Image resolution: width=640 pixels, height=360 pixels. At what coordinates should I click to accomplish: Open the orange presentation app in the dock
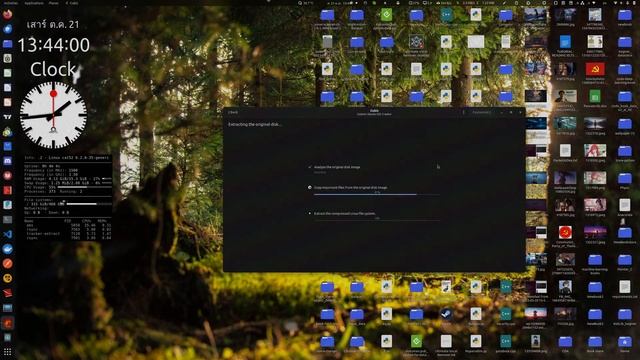point(7,102)
